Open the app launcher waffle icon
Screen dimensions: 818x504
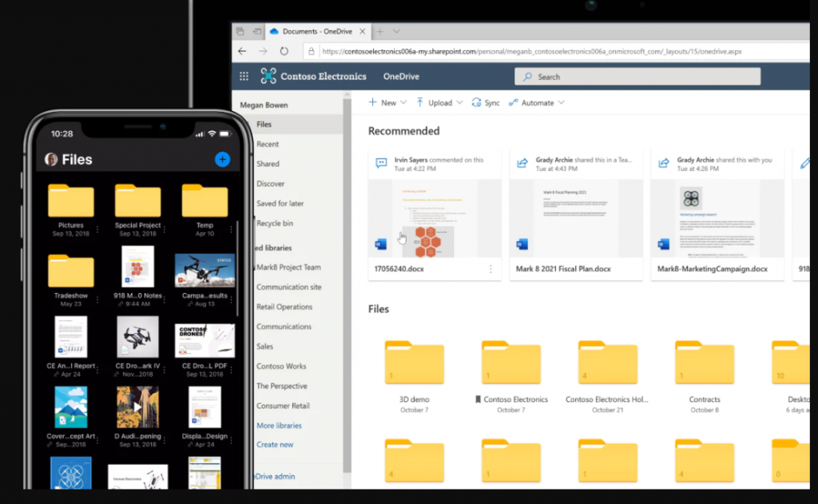[x=244, y=76]
